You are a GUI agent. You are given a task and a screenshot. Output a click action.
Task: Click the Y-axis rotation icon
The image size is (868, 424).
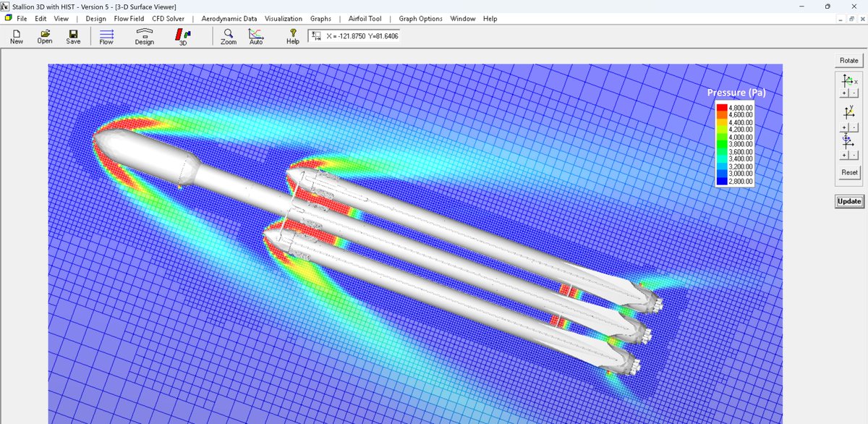848,112
